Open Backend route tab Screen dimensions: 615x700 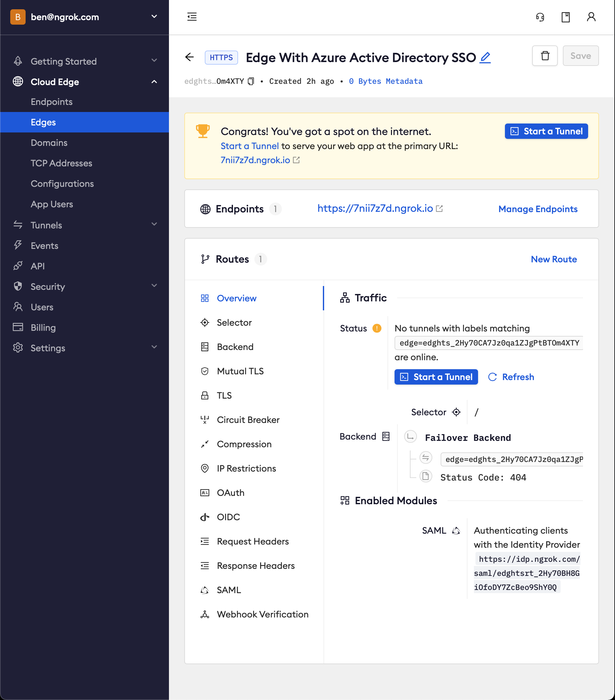click(x=254, y=347)
